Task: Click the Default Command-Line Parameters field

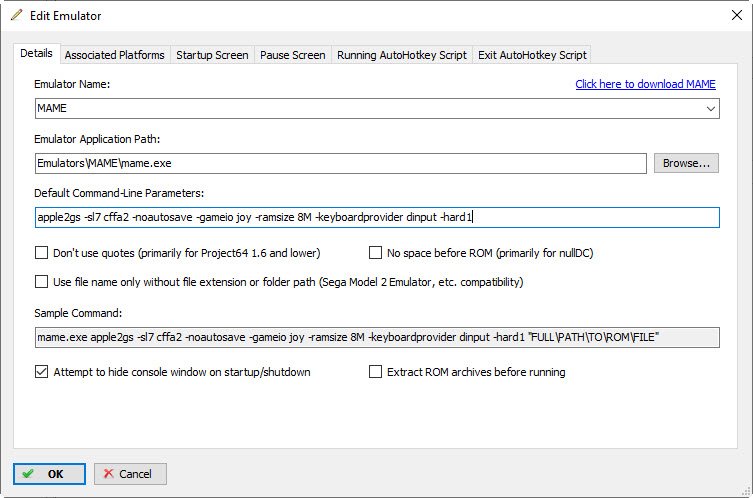Action: coord(377,217)
